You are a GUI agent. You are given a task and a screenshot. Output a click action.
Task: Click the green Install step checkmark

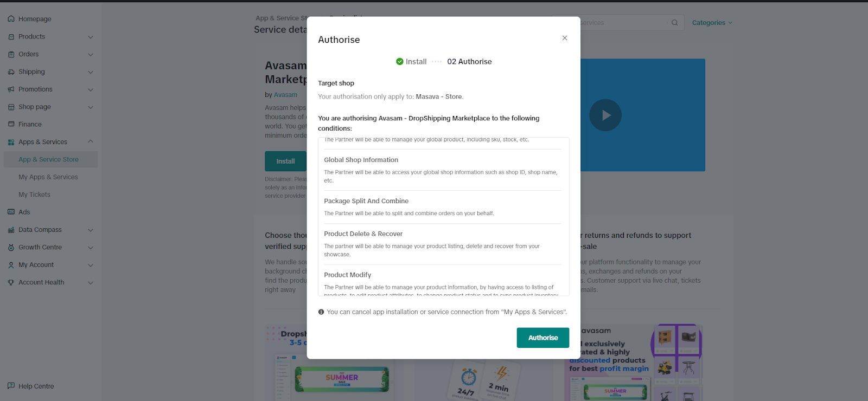pyautogui.click(x=400, y=61)
